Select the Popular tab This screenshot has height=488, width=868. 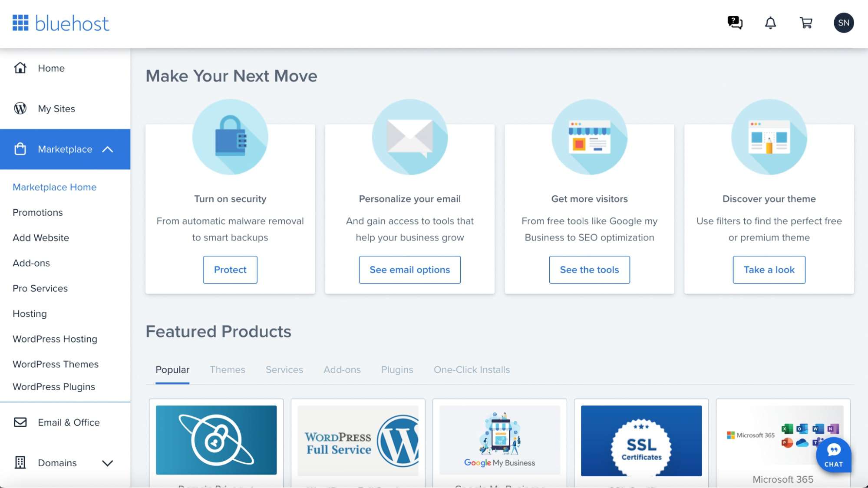coord(172,369)
